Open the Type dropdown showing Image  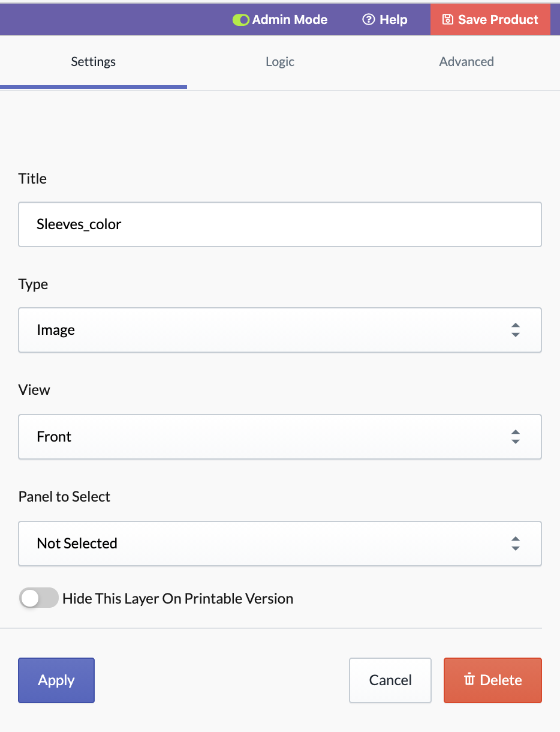[x=280, y=330]
